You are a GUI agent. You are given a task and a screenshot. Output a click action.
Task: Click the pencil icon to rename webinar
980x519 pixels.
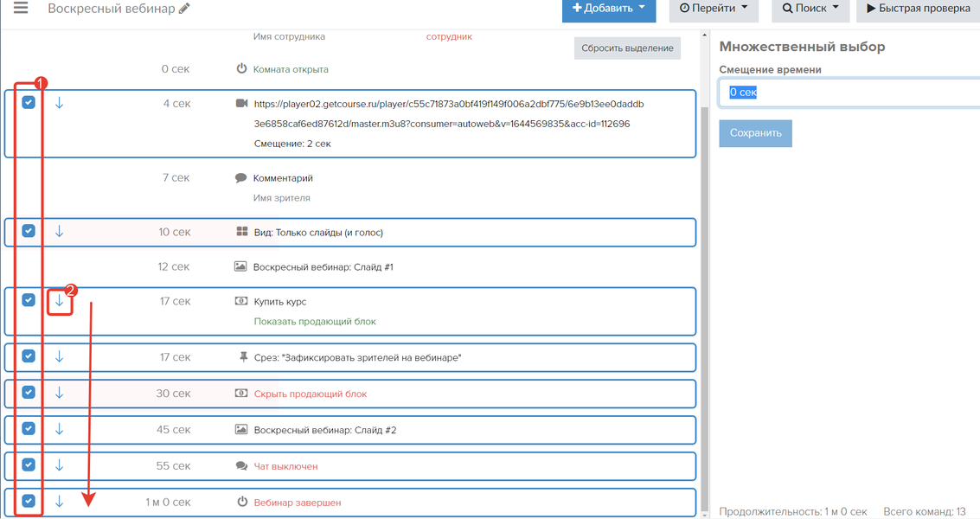pyautogui.click(x=184, y=9)
